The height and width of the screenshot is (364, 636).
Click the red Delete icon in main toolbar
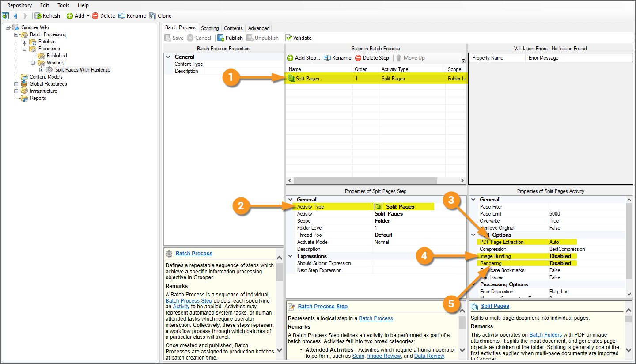point(95,16)
